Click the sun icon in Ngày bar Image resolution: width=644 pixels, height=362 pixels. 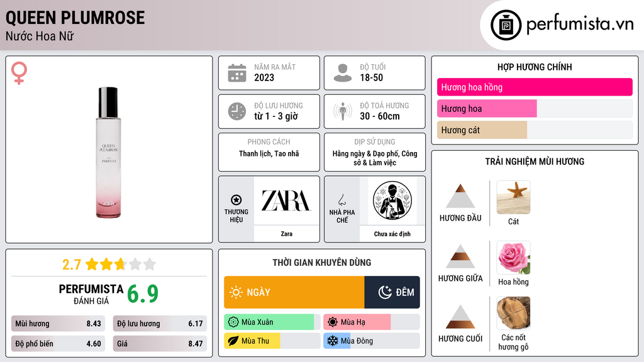pyautogui.click(x=236, y=292)
